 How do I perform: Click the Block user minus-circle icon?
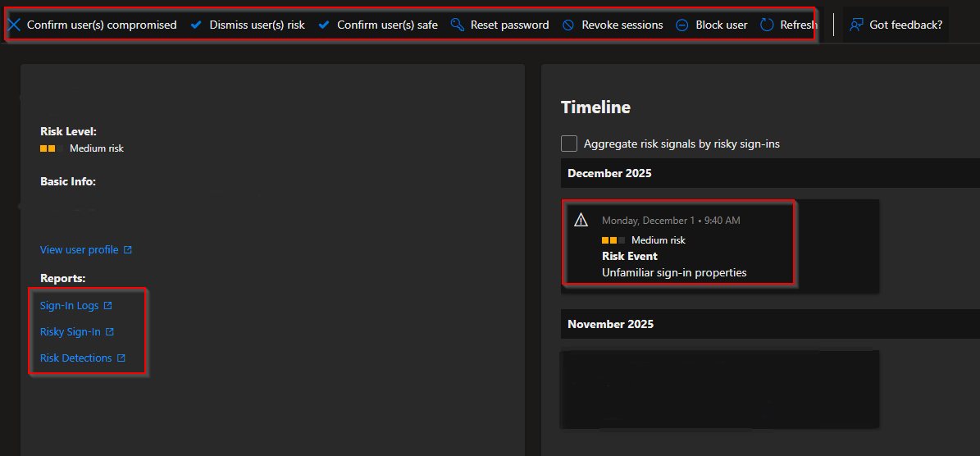click(682, 25)
